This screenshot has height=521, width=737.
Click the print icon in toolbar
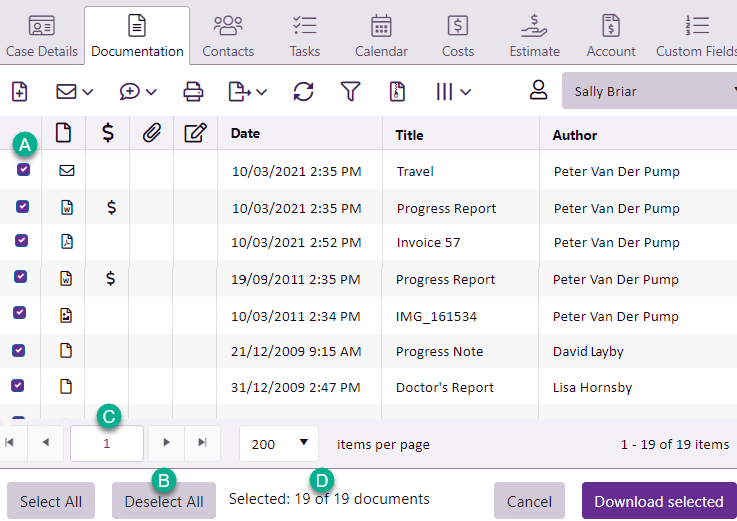tap(193, 92)
